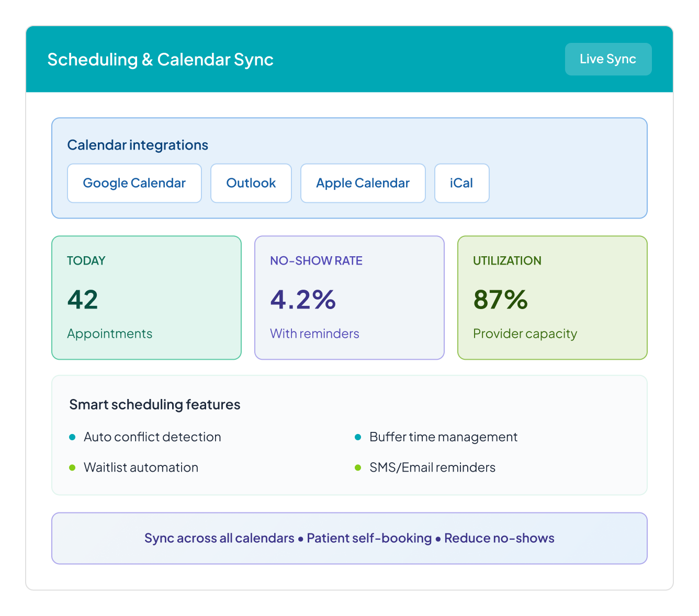Click the 42 appointments value

click(x=83, y=300)
